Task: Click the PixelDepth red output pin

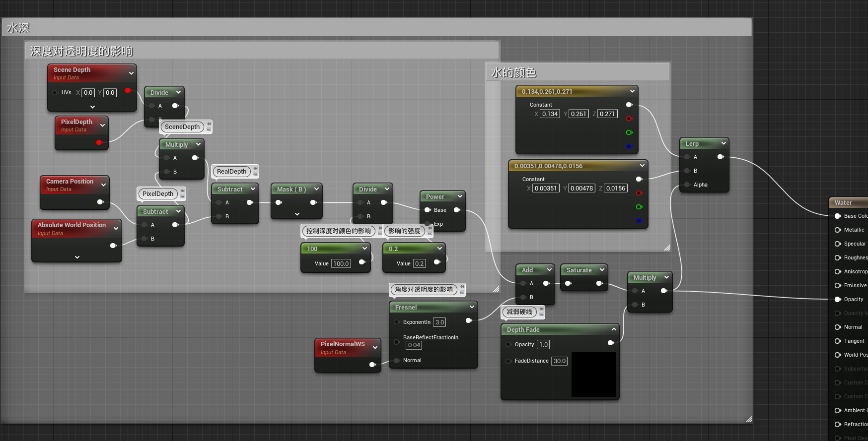Action: 99,142
